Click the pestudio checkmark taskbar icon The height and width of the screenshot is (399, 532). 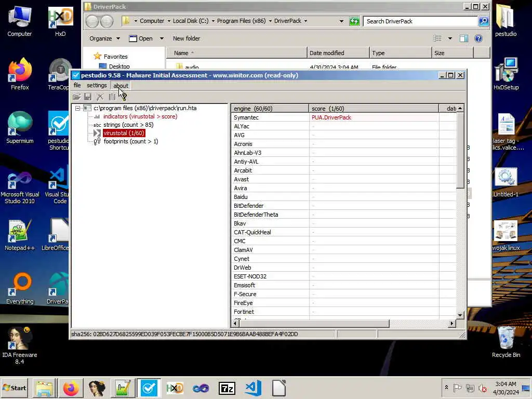tap(149, 388)
